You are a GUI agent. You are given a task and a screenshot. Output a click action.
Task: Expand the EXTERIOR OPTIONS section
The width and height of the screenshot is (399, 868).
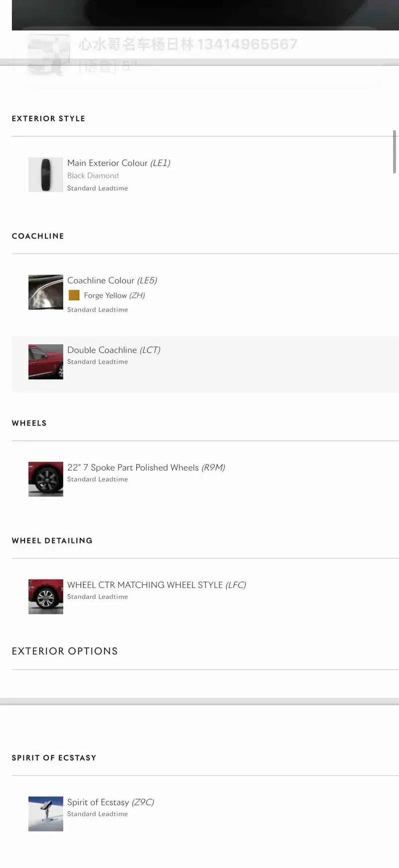pyautogui.click(x=65, y=651)
